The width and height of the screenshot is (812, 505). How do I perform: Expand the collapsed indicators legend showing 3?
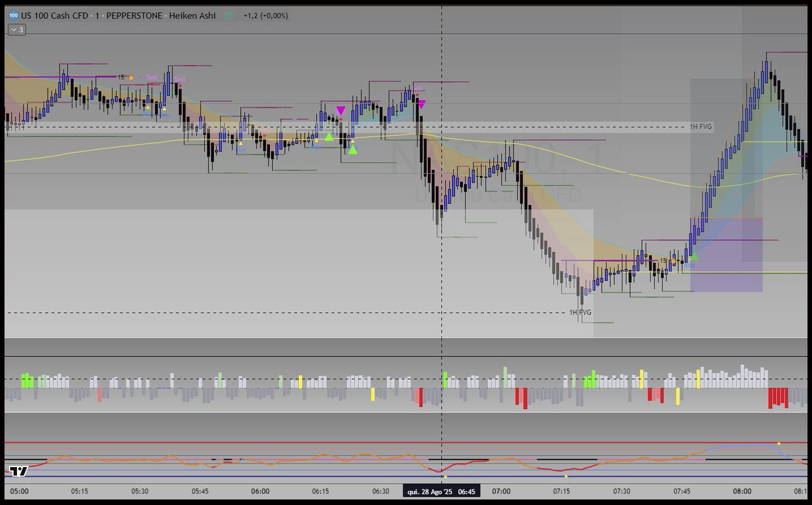tap(17, 30)
